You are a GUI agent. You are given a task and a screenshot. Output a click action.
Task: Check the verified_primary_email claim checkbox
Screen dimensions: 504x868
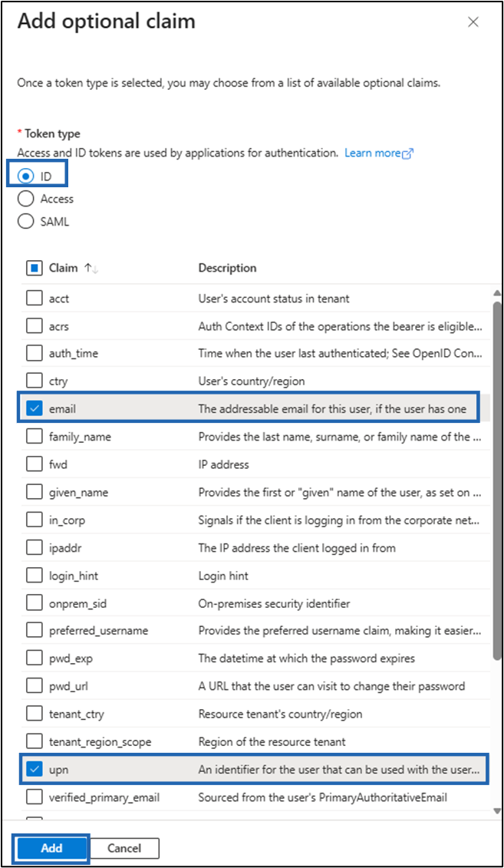click(35, 797)
